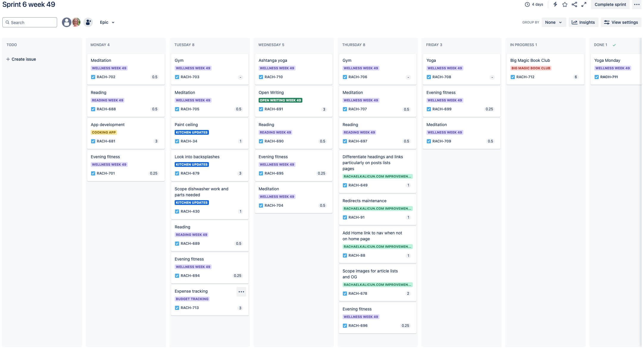The width and height of the screenshot is (644, 348).
Task: Expand the Epic filter dropdown
Action: click(107, 22)
